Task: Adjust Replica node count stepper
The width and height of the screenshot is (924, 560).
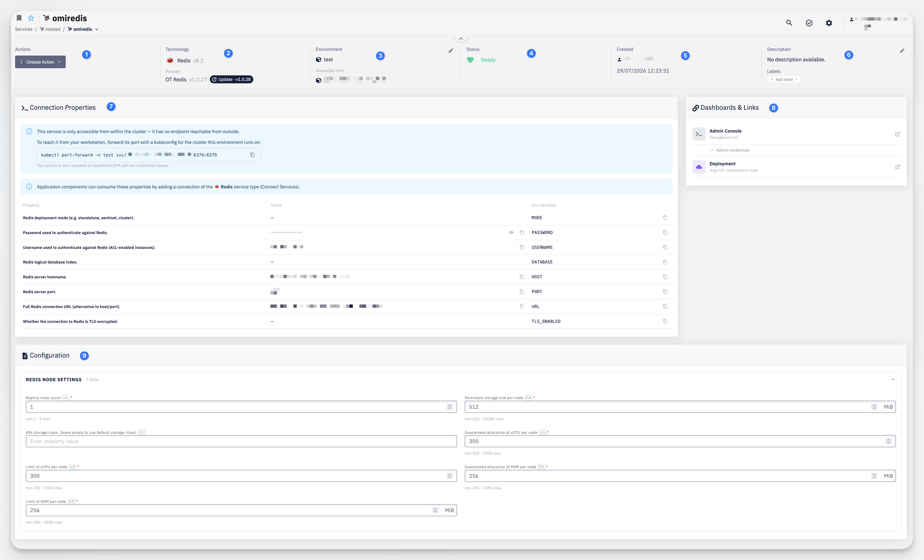Action: point(449,407)
